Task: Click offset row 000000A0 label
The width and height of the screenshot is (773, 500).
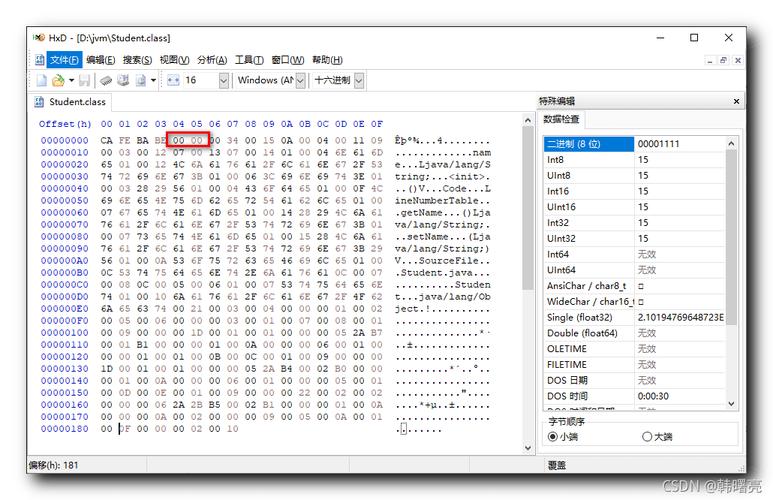Action: 65,261
